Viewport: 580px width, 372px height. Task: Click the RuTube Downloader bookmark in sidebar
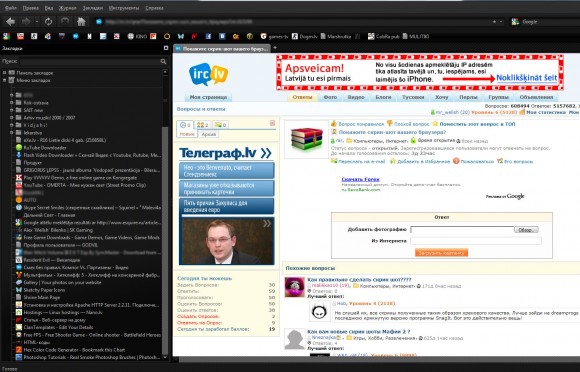[x=41, y=148]
